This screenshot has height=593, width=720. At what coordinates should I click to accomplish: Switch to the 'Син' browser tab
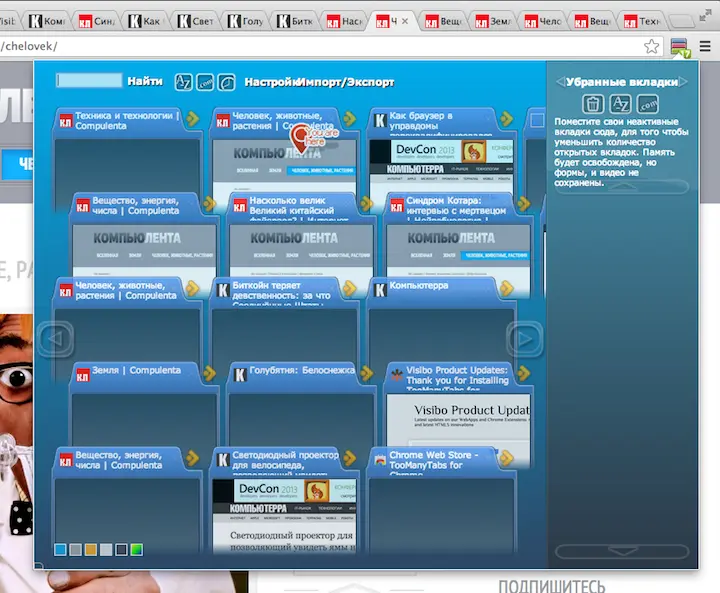pos(96,21)
